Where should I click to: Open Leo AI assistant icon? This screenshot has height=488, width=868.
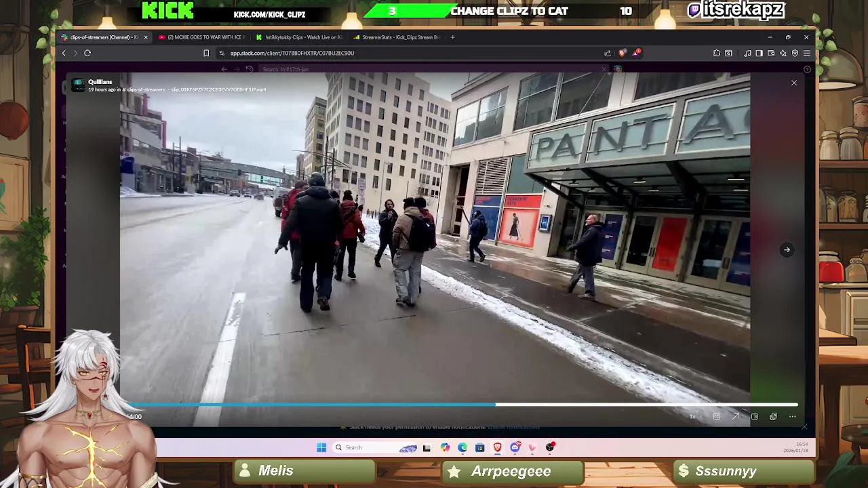[x=783, y=53]
